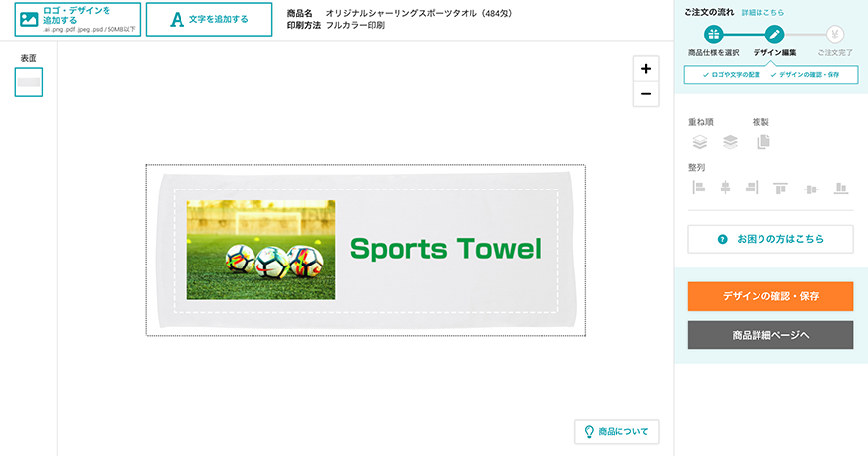Align the selection left
This screenshot has height=456, width=868.
(698, 188)
